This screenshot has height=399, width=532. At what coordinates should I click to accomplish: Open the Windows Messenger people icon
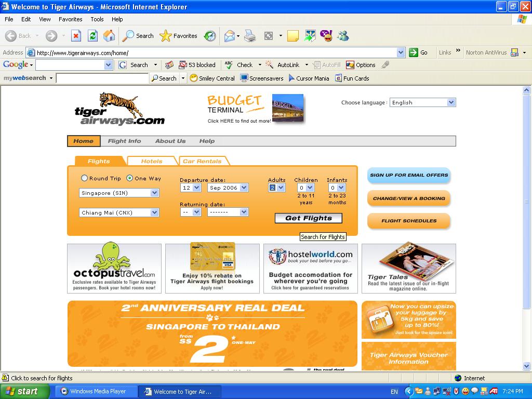click(343, 36)
